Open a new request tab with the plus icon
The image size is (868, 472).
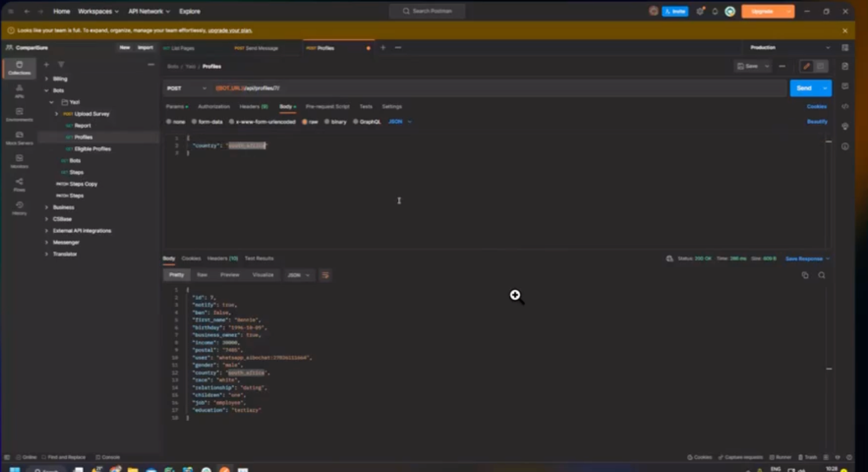[383, 48]
